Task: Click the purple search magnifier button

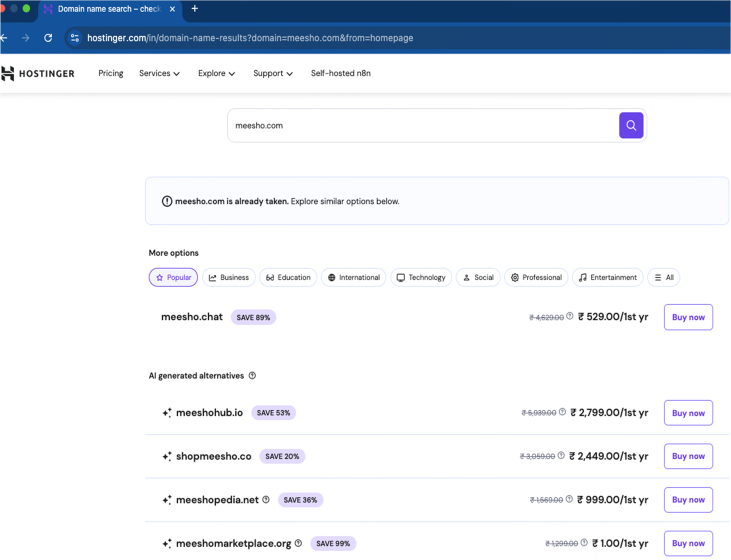Action: [x=631, y=125]
